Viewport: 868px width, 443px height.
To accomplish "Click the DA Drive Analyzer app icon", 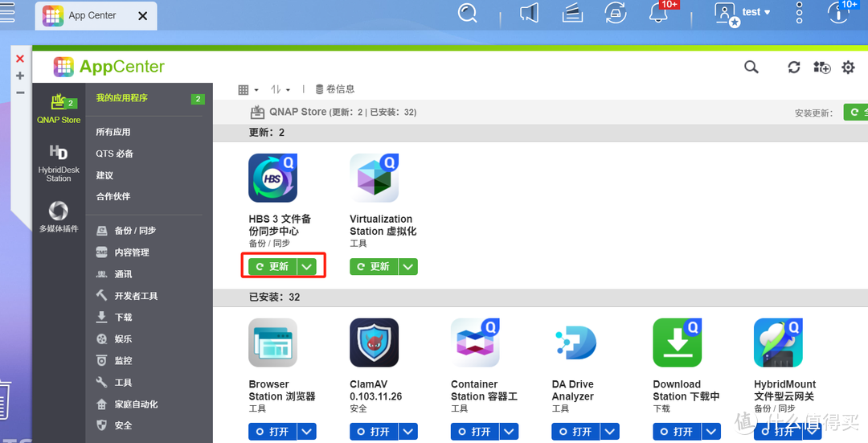I will tap(576, 343).
